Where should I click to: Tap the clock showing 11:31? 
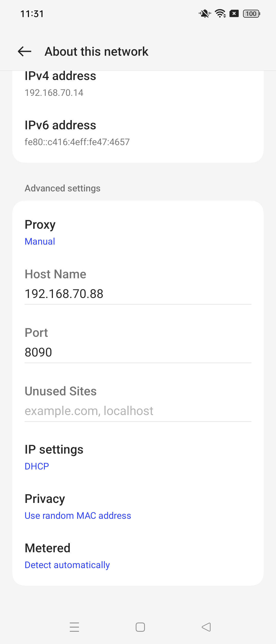click(x=32, y=14)
